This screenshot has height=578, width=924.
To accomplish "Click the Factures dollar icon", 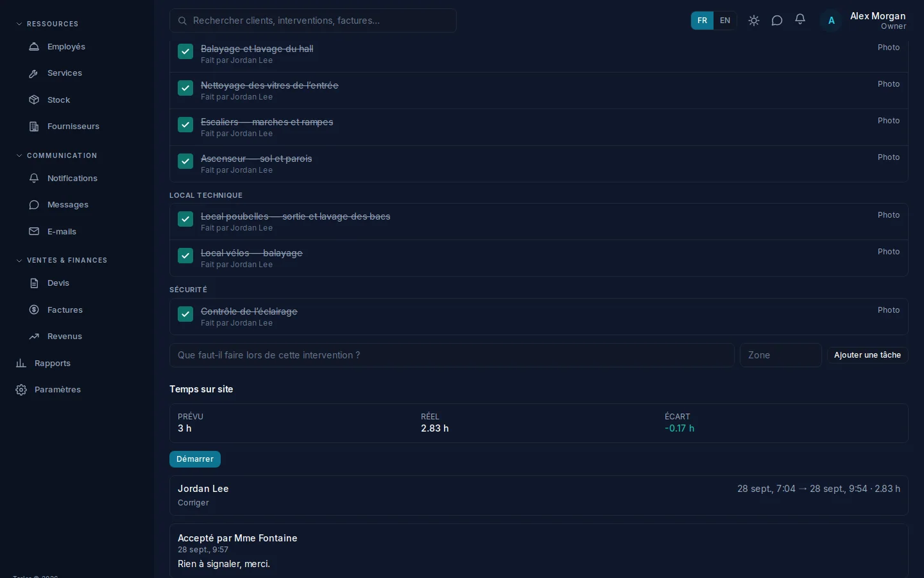I will (x=34, y=310).
